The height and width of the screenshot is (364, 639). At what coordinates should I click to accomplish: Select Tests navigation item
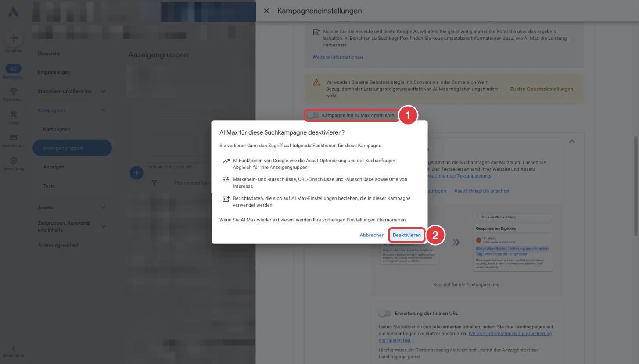[x=49, y=186]
